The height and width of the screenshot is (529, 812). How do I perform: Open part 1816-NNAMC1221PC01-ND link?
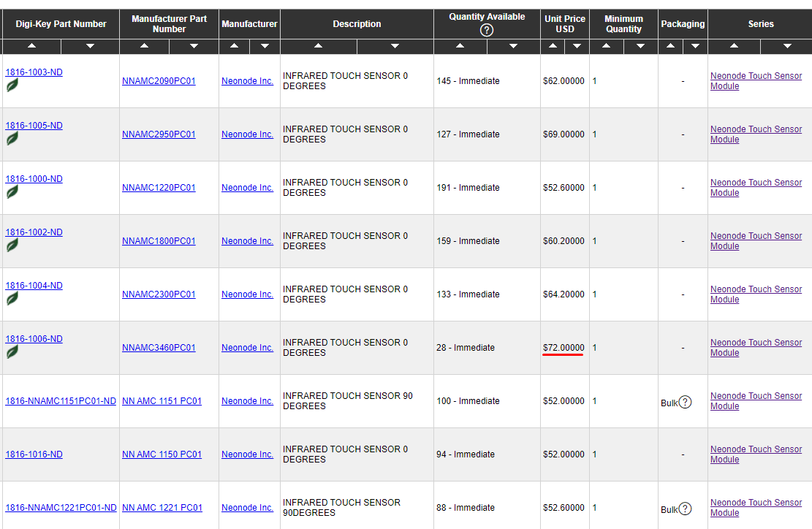[x=61, y=508]
